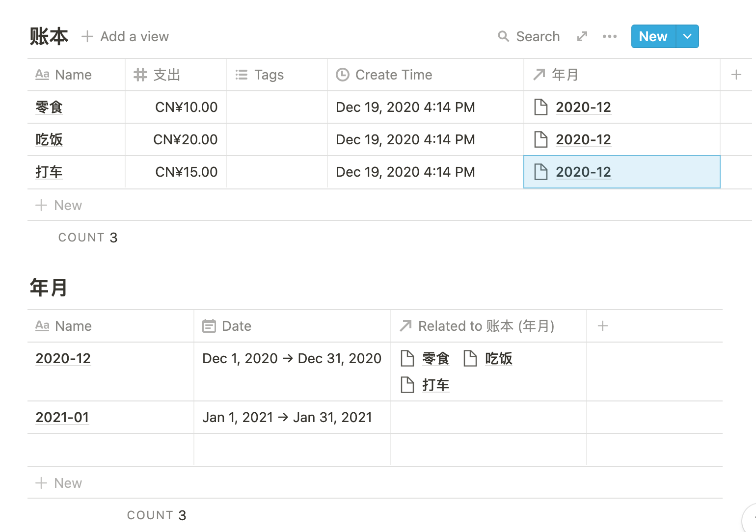Click the empty Tags cell for 打车
Viewport: 756px width, 532px height.
[277, 172]
